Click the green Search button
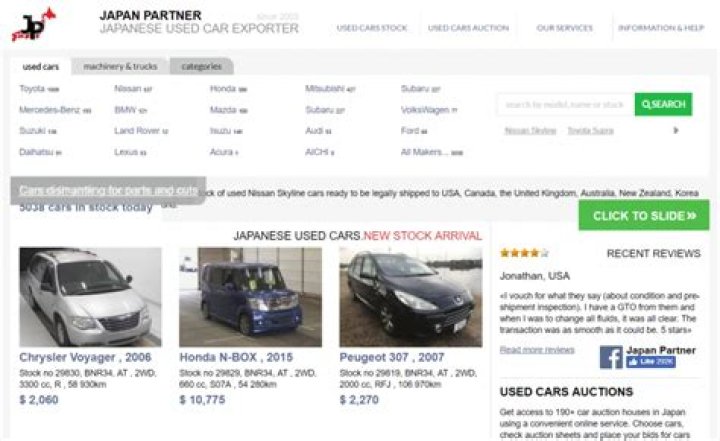 click(x=664, y=104)
